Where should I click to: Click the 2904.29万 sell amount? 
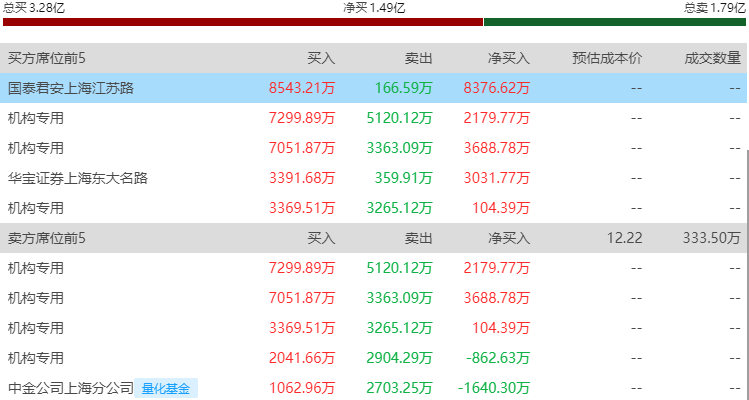pyautogui.click(x=399, y=358)
